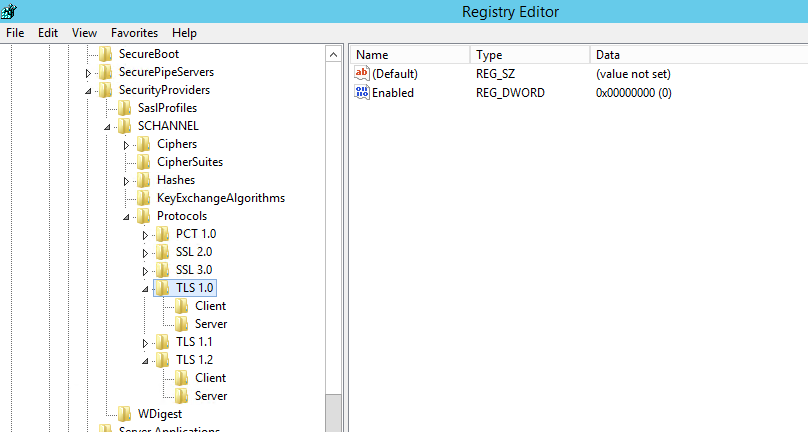Select the CipherSuites key label

coord(190,162)
